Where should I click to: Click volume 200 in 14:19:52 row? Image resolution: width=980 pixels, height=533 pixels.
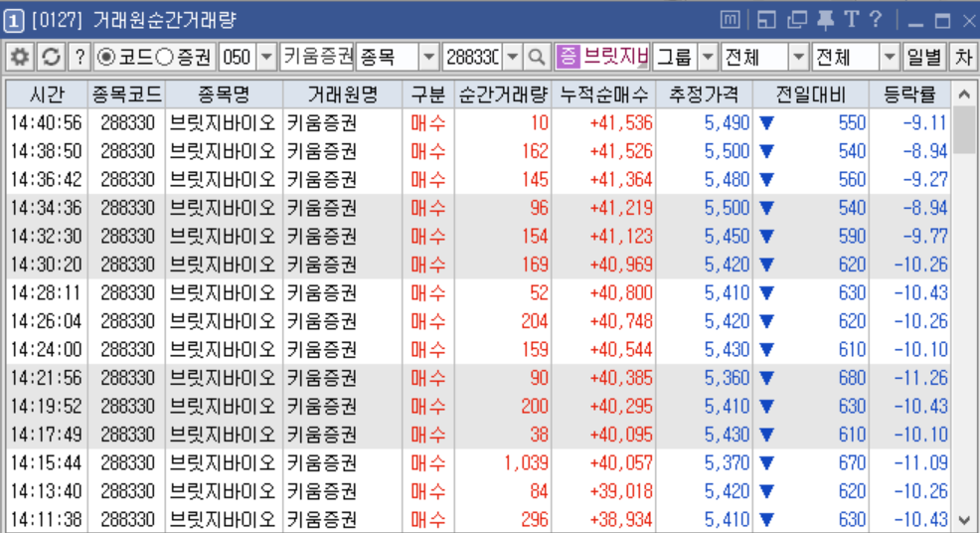[x=535, y=406]
